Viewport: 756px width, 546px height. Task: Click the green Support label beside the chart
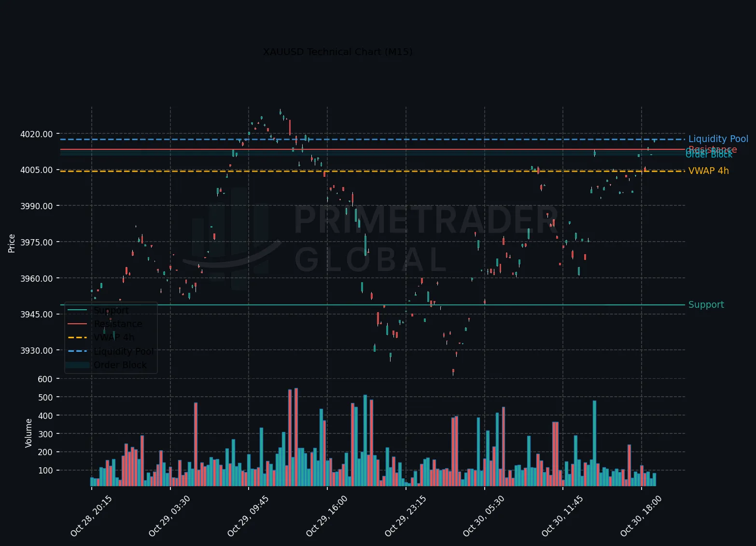click(x=706, y=305)
